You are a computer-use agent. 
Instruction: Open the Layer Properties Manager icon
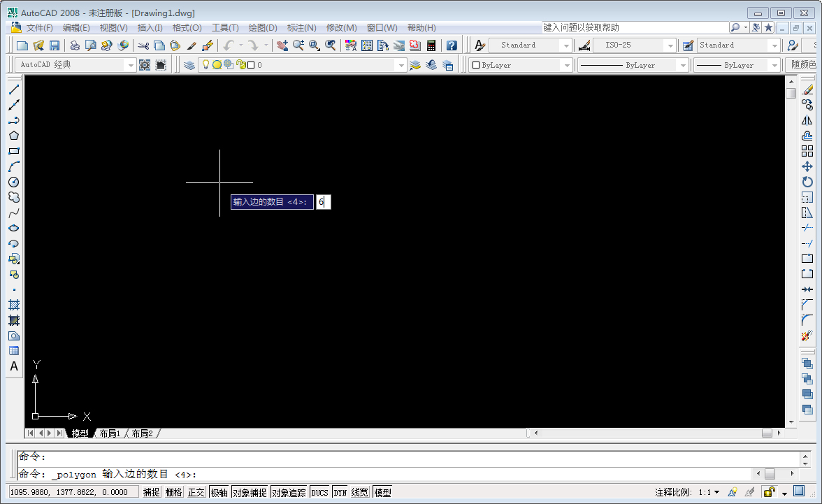point(189,65)
